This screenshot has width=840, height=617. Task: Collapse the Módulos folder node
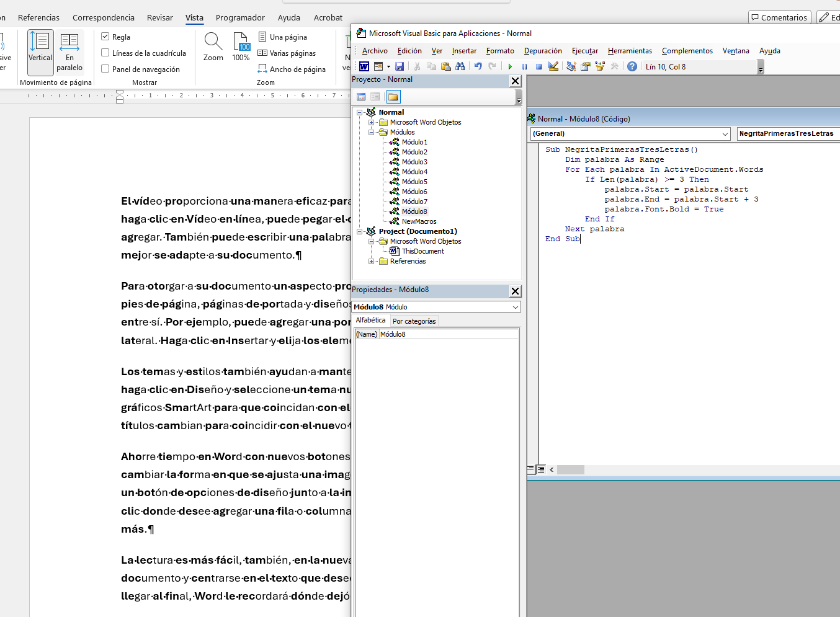pyautogui.click(x=371, y=132)
